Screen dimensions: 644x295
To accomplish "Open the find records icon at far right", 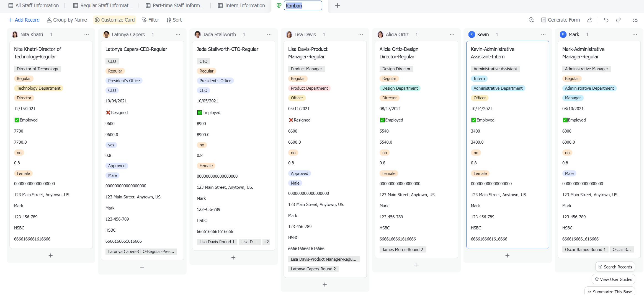I will click(635, 20).
